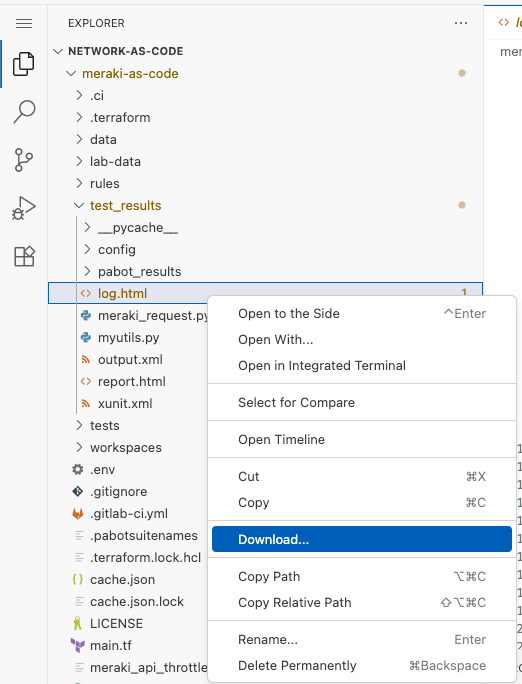Open the Extensions blocks icon

(x=24, y=256)
